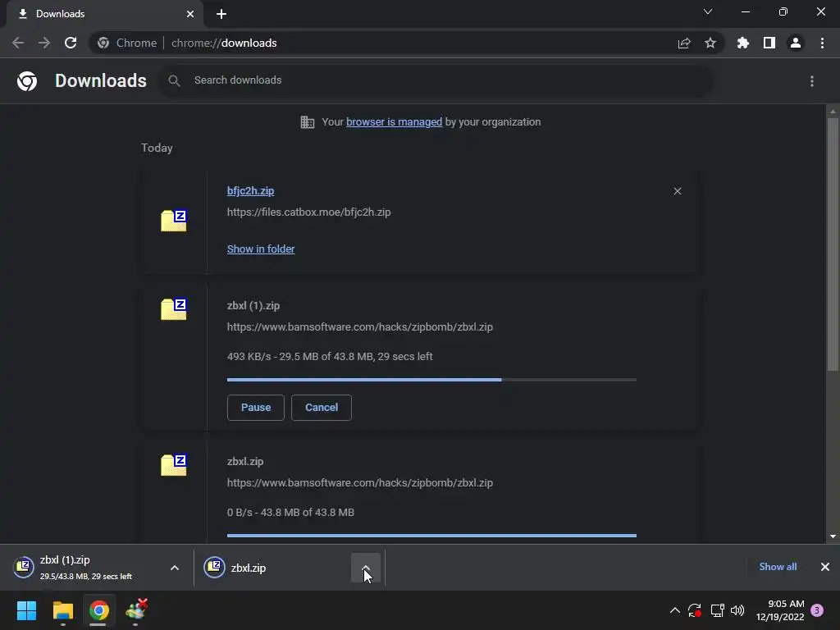
Task: Click the scrollbar up arrow
Action: coord(833,112)
